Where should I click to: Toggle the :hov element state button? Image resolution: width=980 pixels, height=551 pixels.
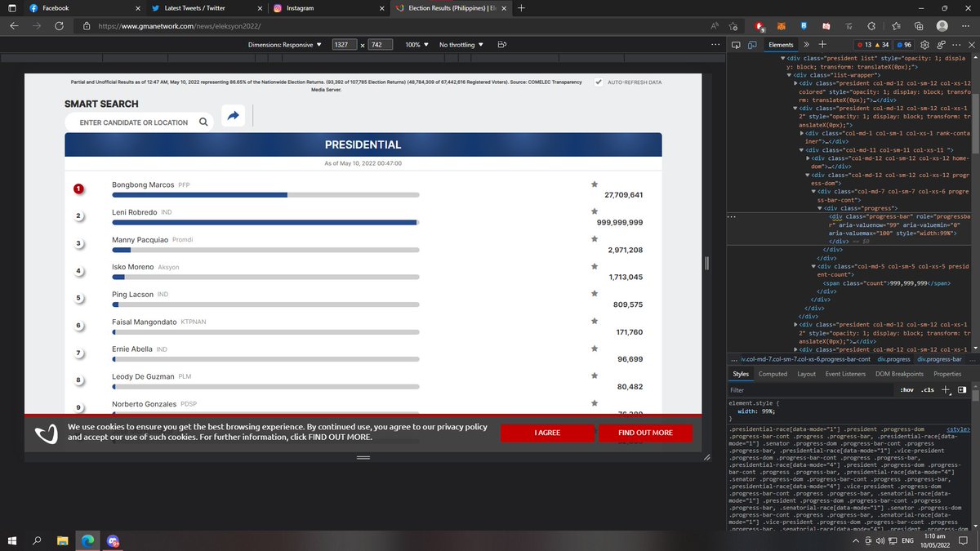(906, 390)
